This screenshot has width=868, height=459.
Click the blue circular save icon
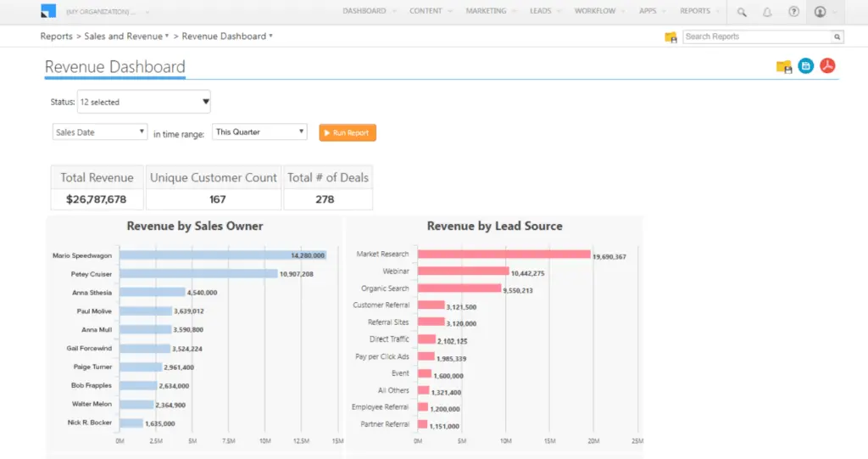click(806, 66)
